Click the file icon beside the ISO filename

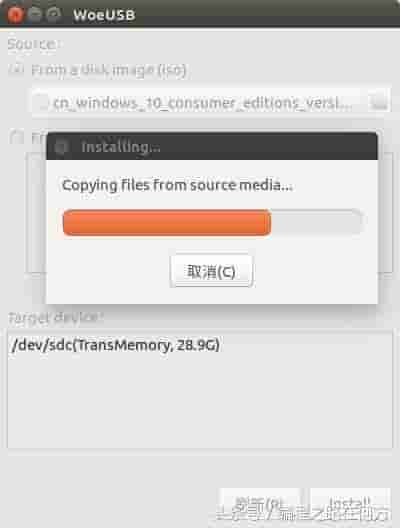point(42,102)
